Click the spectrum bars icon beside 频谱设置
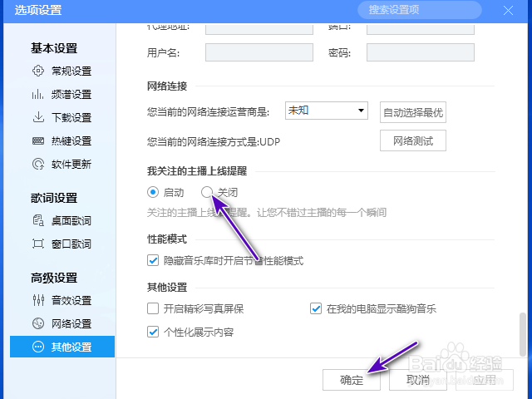The width and height of the screenshot is (532, 399). click(38, 94)
